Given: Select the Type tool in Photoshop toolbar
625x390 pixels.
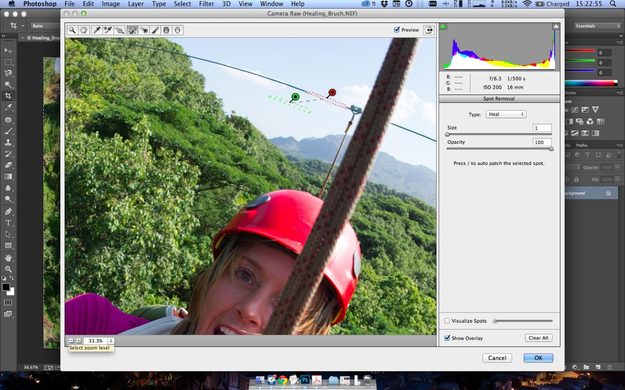Looking at the screenshot, I should pyautogui.click(x=8, y=223).
